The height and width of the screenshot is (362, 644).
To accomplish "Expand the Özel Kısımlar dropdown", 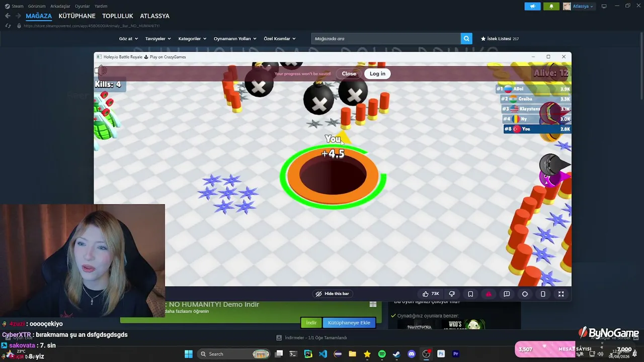I will tap(280, 39).
